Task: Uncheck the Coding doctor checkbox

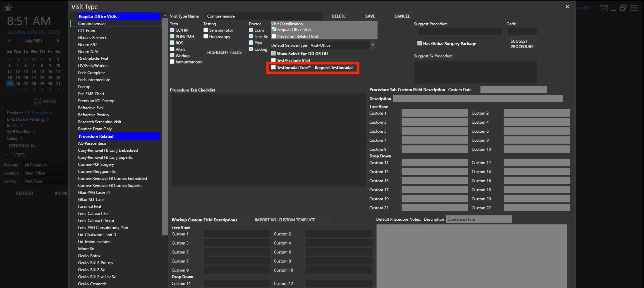Action: pyautogui.click(x=251, y=49)
